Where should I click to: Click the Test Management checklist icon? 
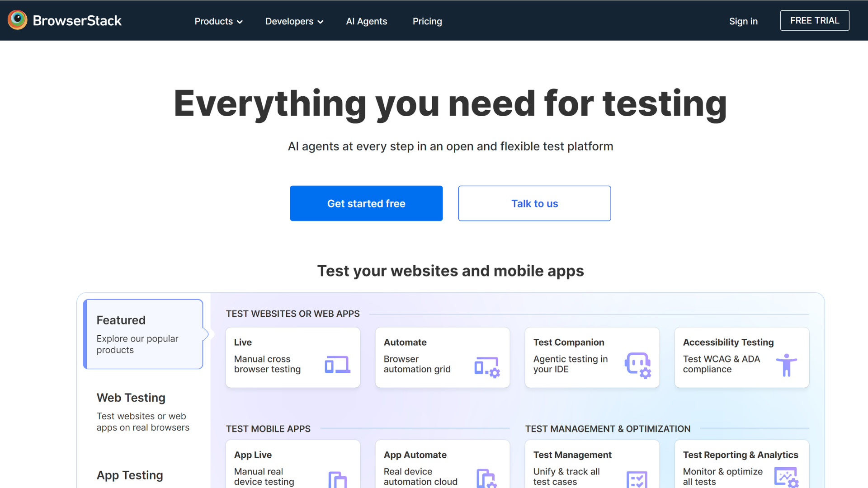pyautogui.click(x=637, y=479)
